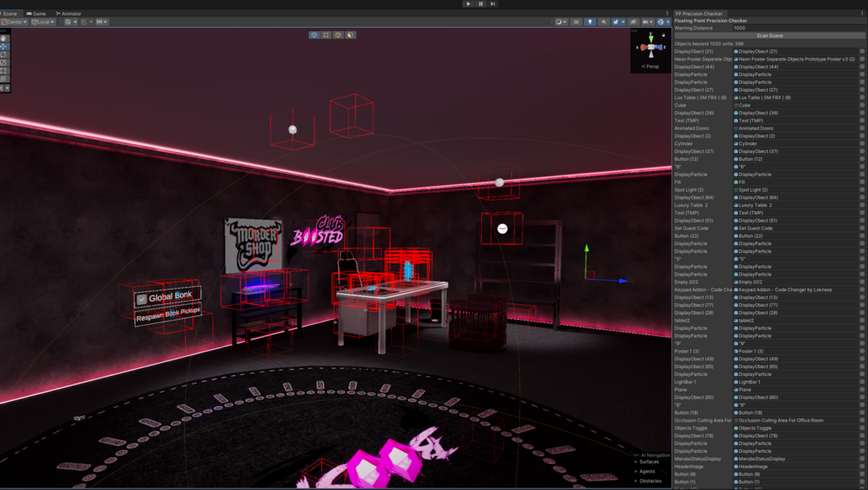Select the Hand view tool
868x490 pixels.
(x=3, y=38)
